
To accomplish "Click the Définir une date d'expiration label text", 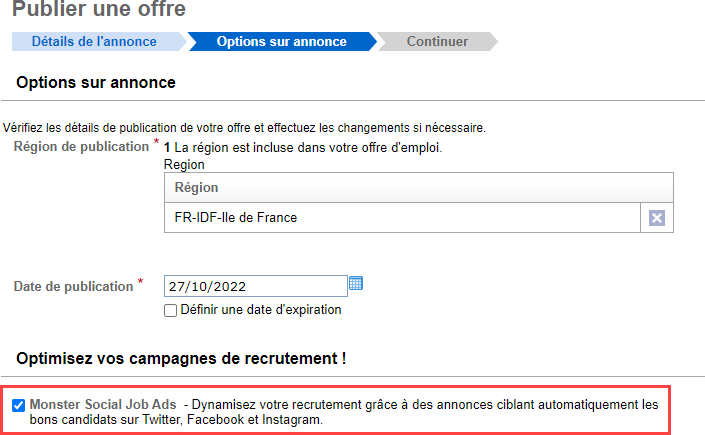I will click(261, 310).
